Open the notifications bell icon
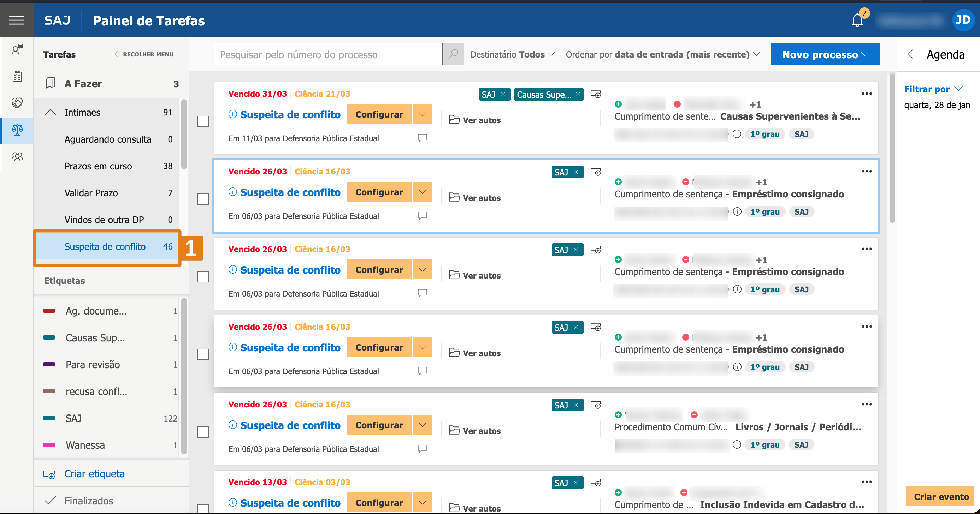 coord(857,20)
